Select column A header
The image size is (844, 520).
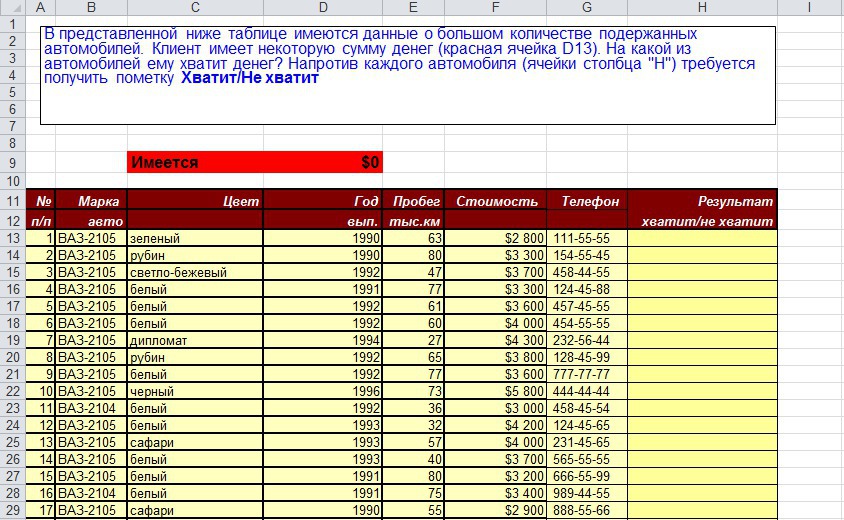(40, 8)
